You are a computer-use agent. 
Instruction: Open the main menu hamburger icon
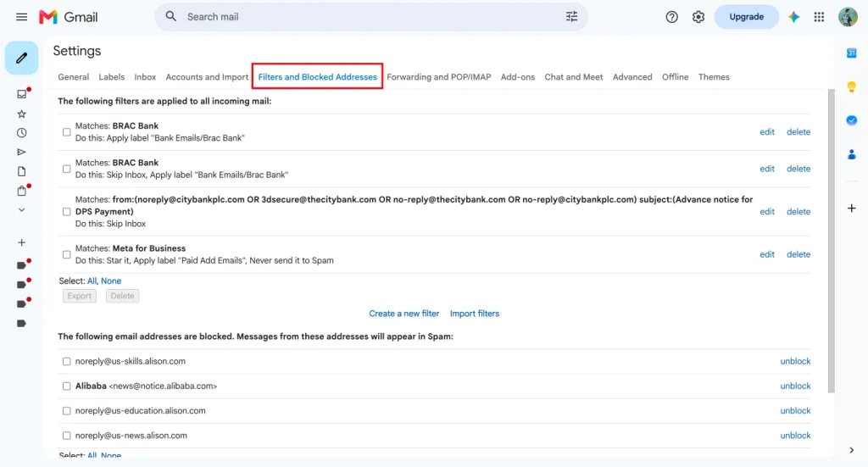pyautogui.click(x=21, y=17)
